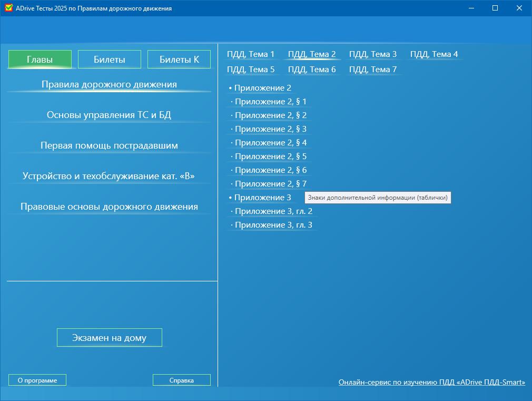Select Правила дорожного движения chapter
Screen dimensions: 532x401
109,84
